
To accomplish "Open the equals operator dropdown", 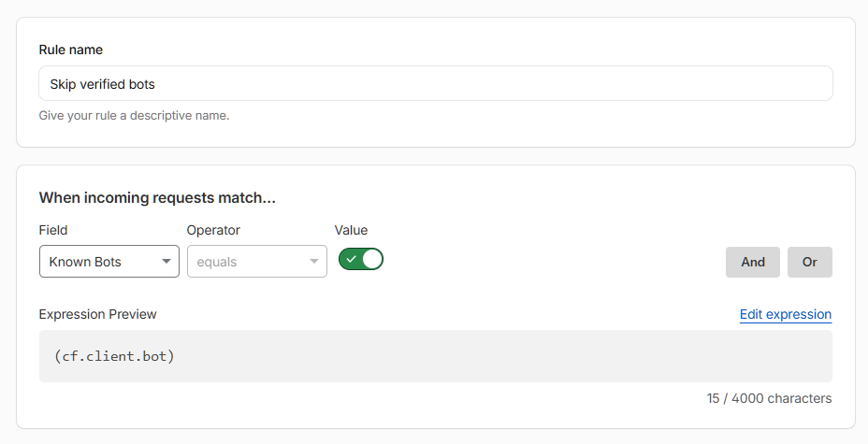I will pos(257,262).
